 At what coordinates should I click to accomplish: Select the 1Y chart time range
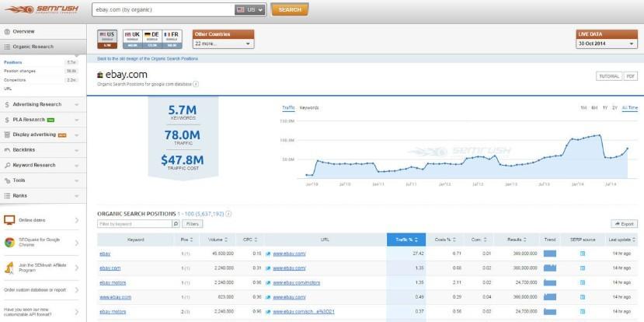[604, 107]
